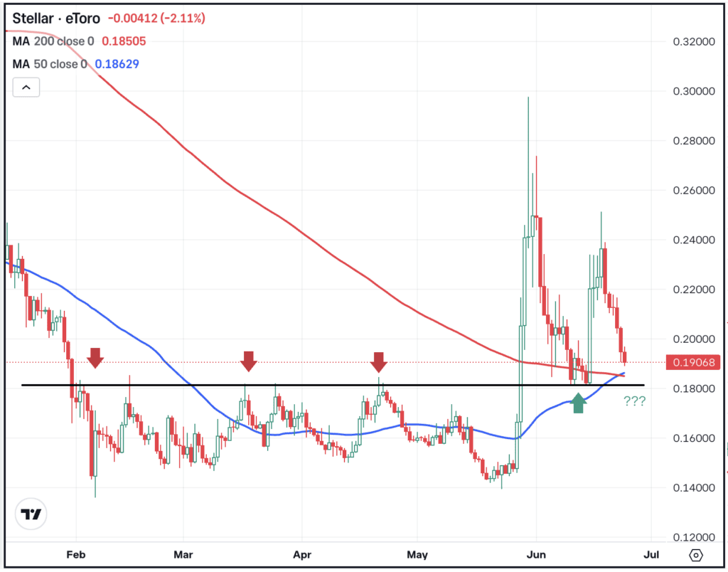Click the Feb label on time axis
The width and height of the screenshot is (728, 572).
pos(76,555)
